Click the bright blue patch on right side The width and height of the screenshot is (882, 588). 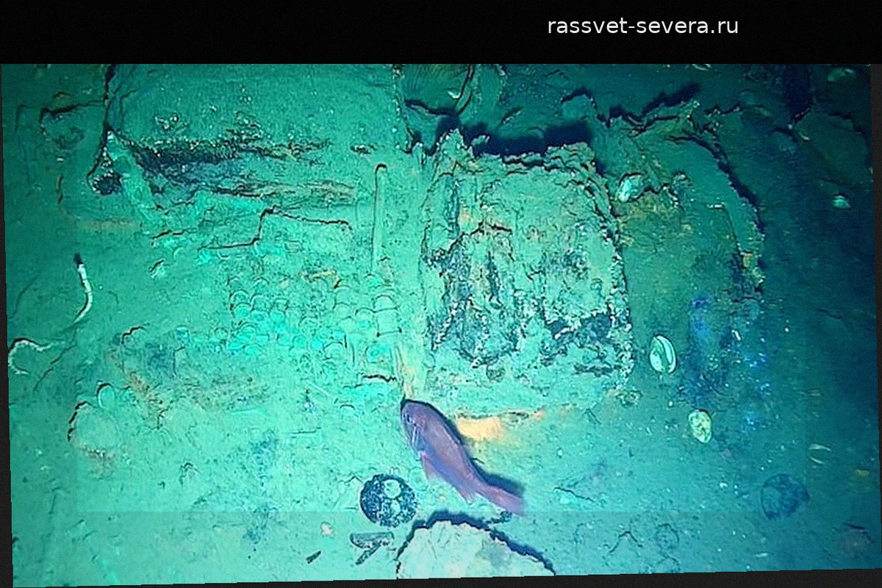tap(706, 323)
